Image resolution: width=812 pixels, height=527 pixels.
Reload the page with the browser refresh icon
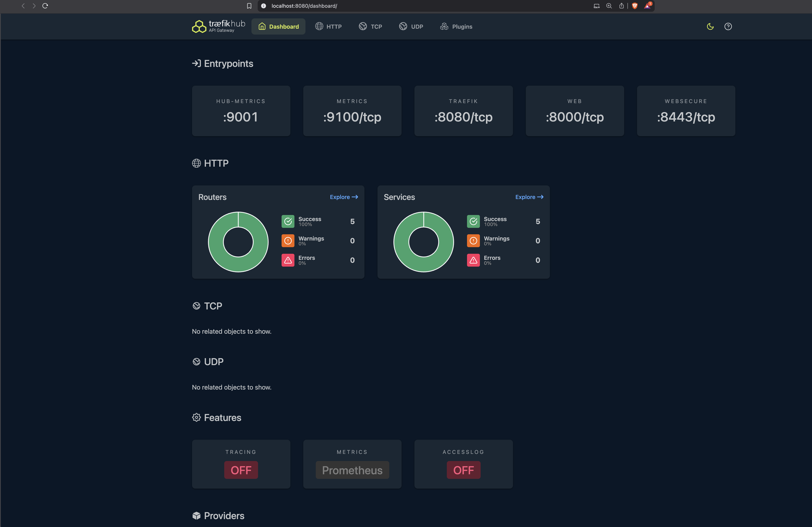pyautogui.click(x=45, y=6)
